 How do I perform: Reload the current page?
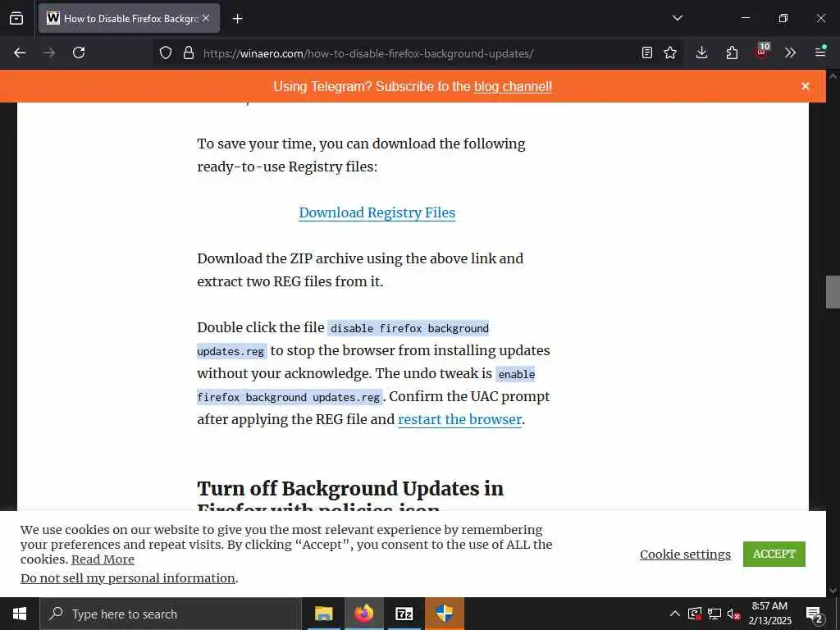pos(79,52)
